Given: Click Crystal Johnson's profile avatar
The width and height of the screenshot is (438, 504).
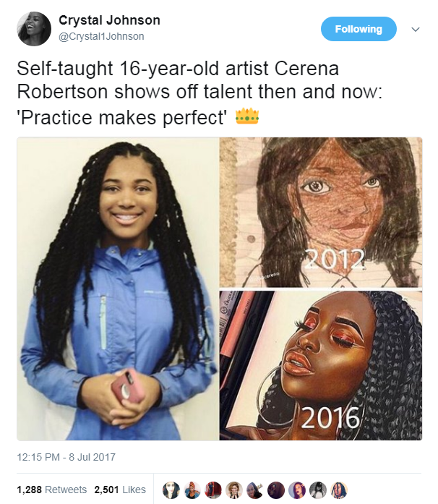Looking at the screenshot, I should coord(33,30).
